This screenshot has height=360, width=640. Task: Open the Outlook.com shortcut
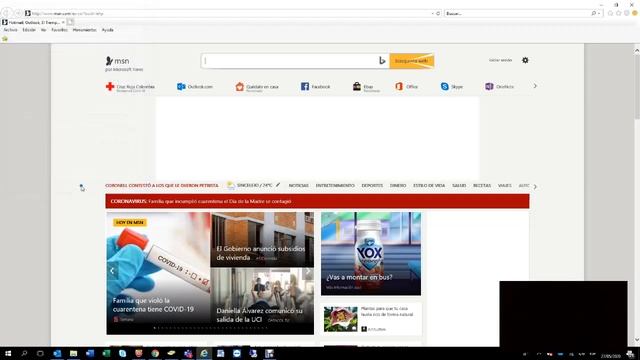(x=195, y=87)
